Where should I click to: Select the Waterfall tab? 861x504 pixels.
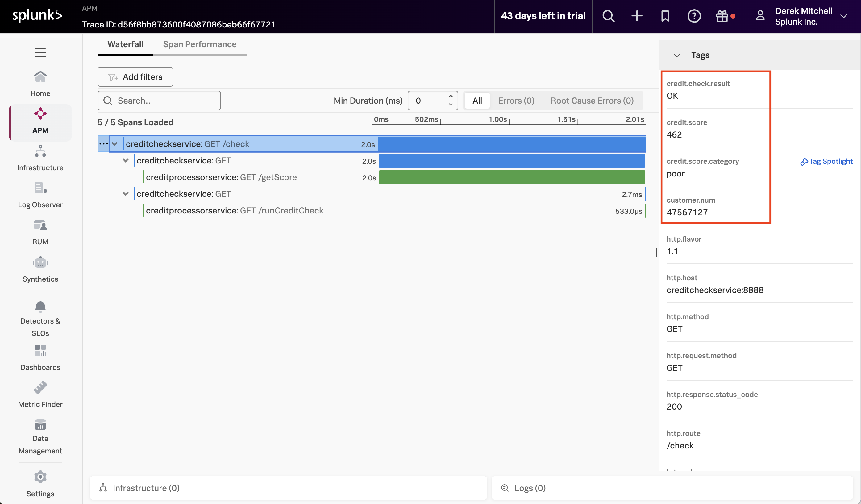[125, 44]
